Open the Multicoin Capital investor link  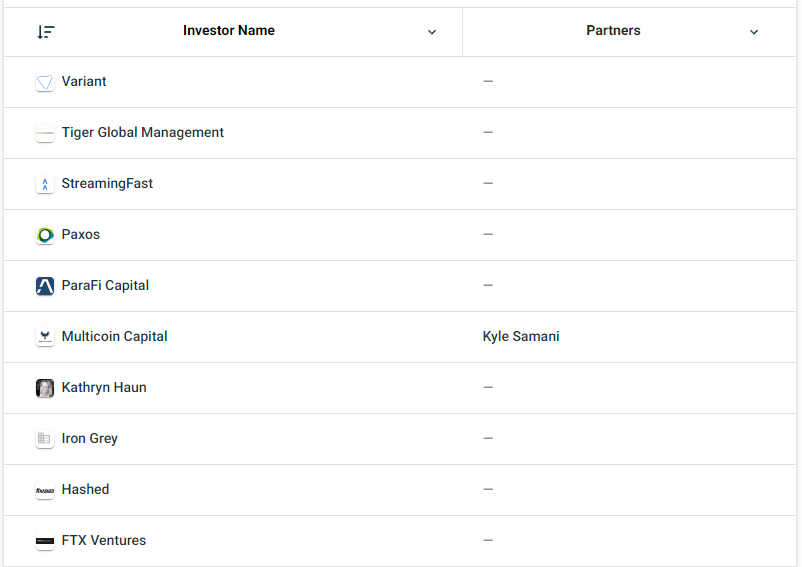(115, 336)
